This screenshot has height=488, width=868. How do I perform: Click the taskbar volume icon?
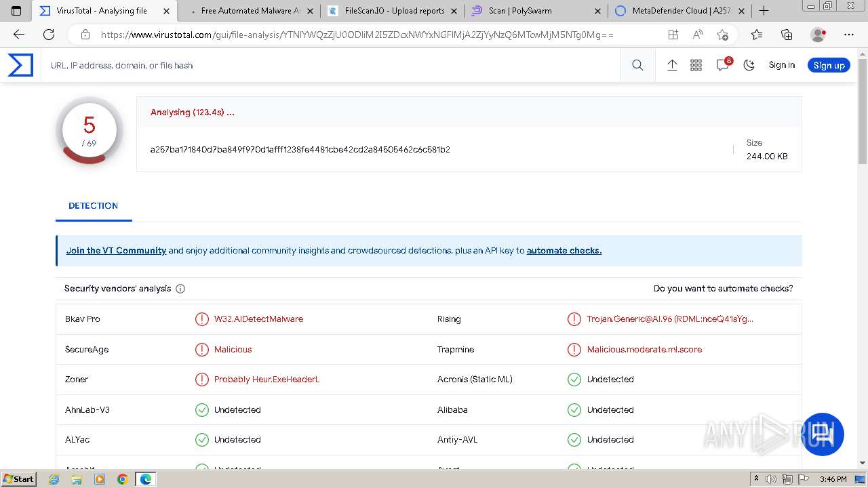click(x=771, y=479)
